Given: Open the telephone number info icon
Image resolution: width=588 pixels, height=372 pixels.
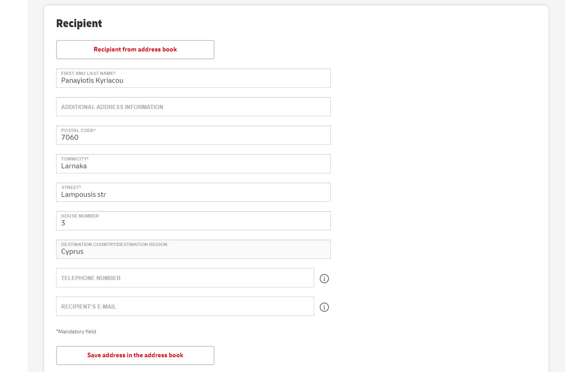Looking at the screenshot, I should [324, 279].
